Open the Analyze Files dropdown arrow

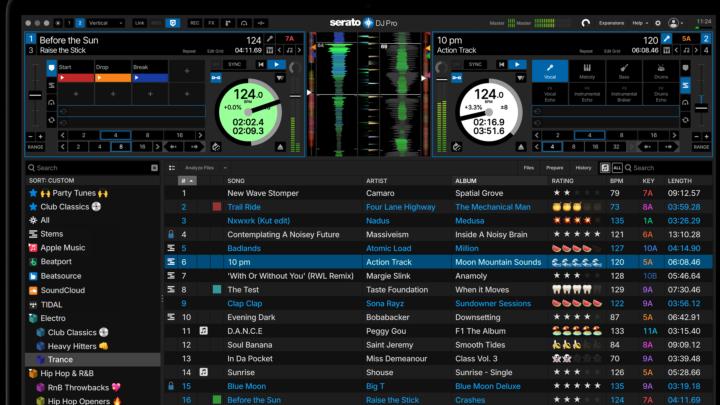225,168
